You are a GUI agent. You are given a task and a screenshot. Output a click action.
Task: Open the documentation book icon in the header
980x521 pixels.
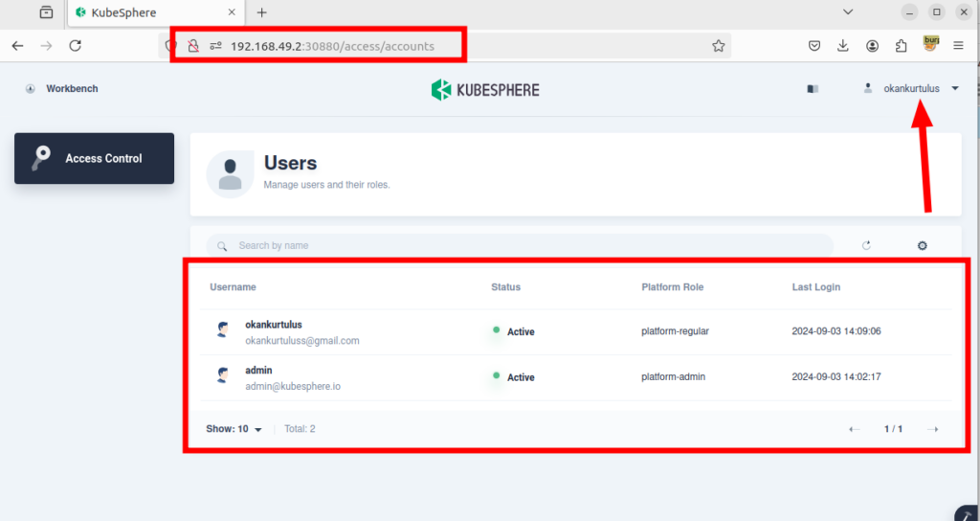pyautogui.click(x=813, y=89)
